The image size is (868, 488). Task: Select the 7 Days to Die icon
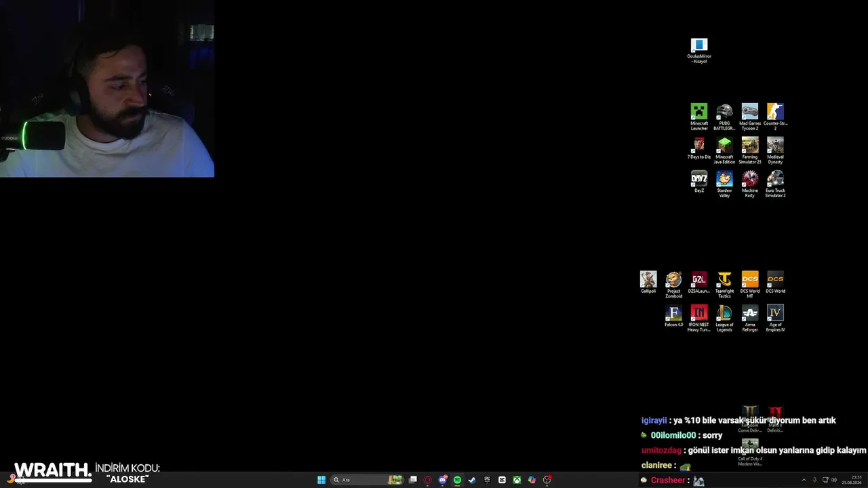point(699,148)
